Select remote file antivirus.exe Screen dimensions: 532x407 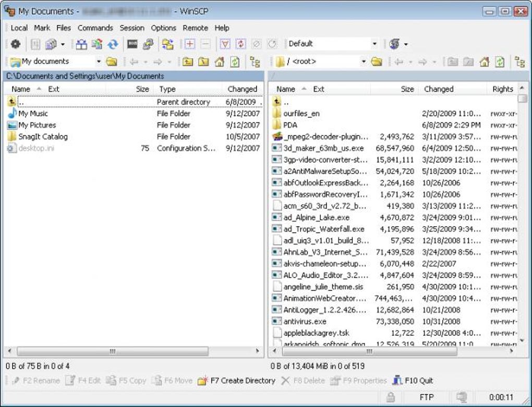(x=305, y=321)
